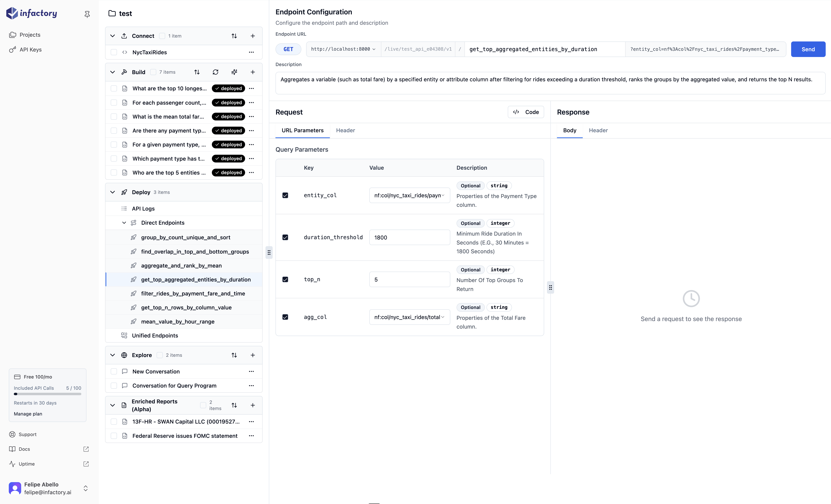Open Uptime external link icon

(86, 464)
